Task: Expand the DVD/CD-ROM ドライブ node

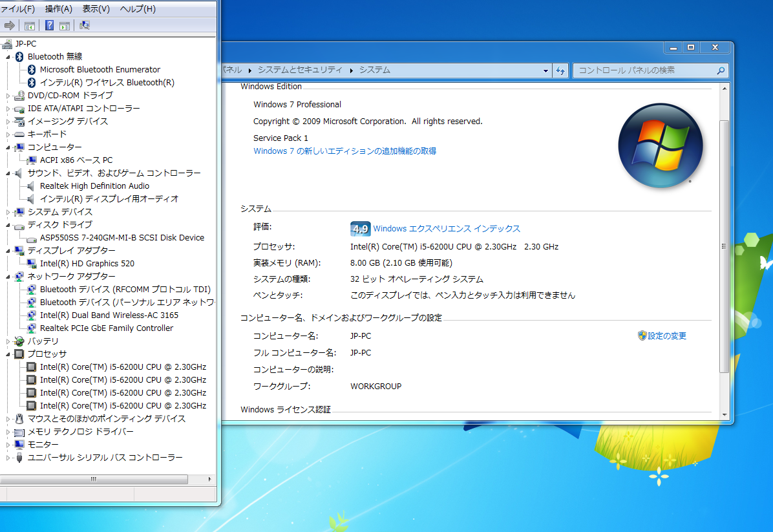Action: coord(8,96)
